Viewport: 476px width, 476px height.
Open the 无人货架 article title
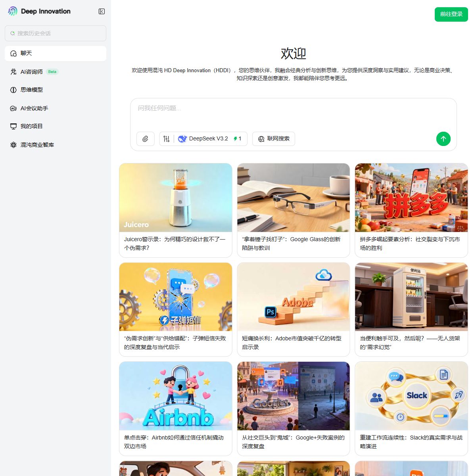pos(410,343)
